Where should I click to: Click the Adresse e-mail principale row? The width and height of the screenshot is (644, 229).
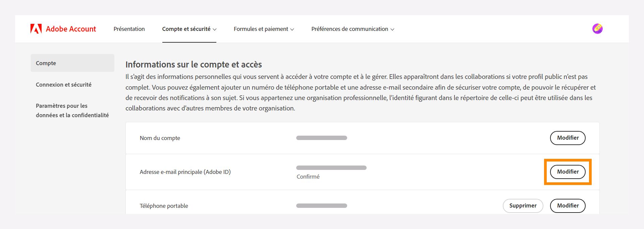185,172
